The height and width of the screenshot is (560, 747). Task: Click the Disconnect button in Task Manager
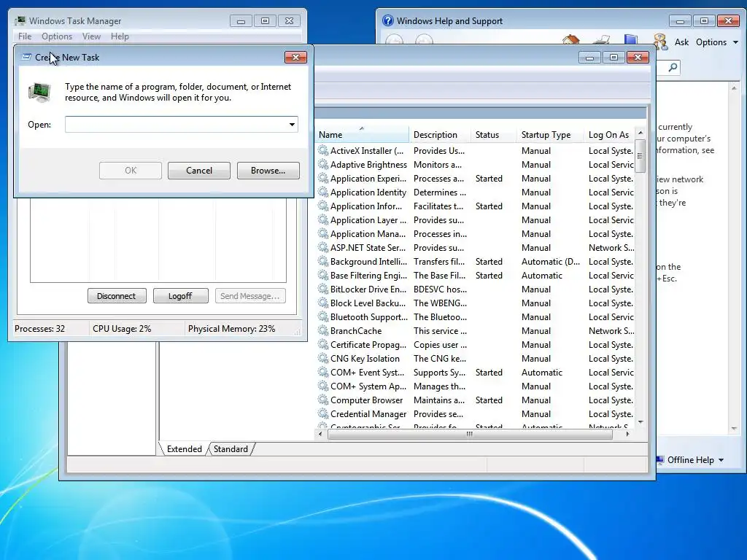(x=117, y=296)
